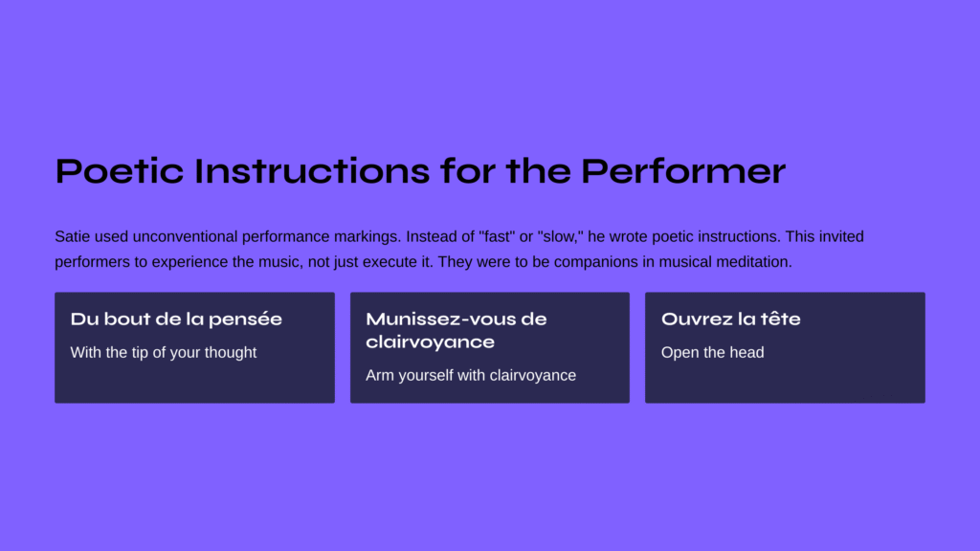Click the word Instructions in the title
This screenshot has height=551, width=980.
pyautogui.click(x=312, y=171)
